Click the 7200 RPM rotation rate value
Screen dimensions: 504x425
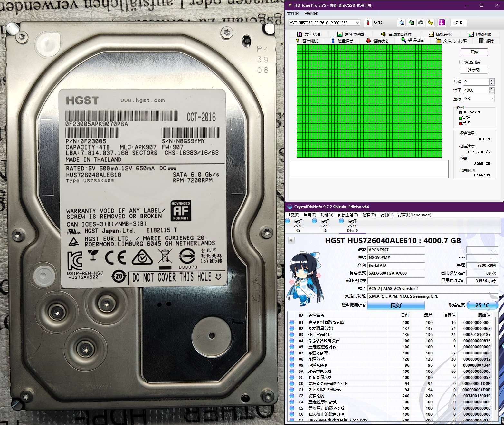482,266
